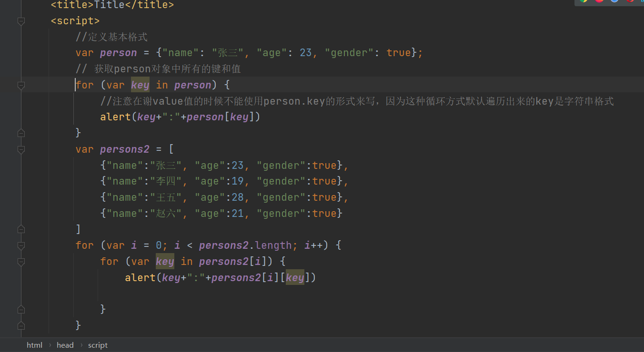Collapse the 'for (var i = 0' loop

click(x=20, y=245)
